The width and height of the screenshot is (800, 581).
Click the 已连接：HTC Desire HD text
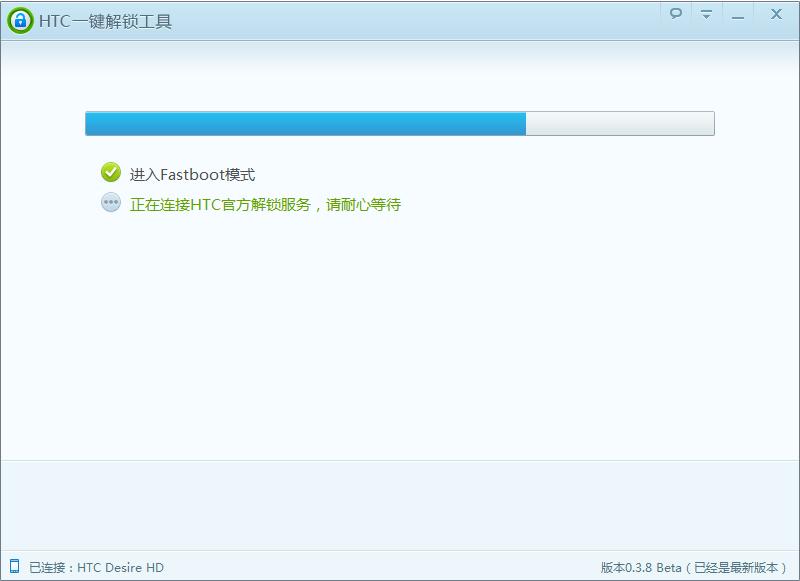96,568
